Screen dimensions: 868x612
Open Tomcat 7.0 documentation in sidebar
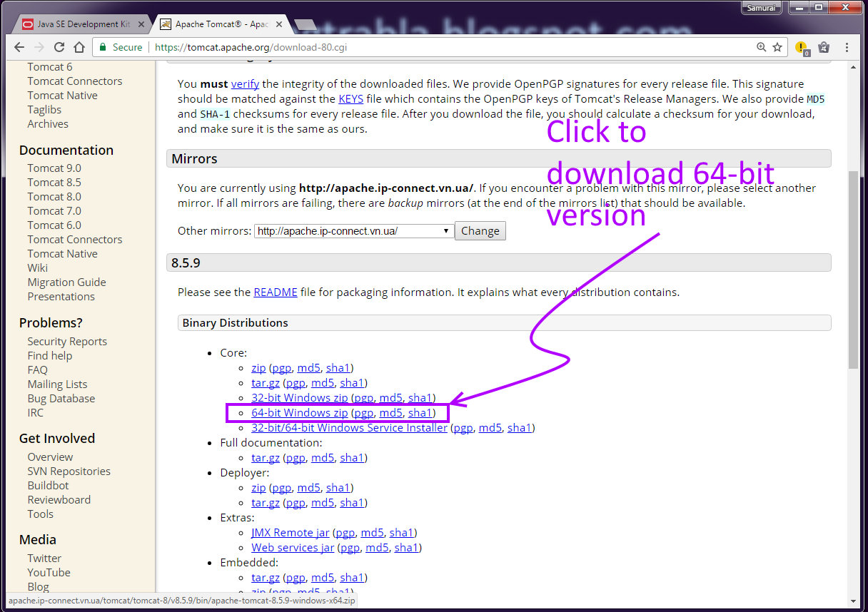click(x=54, y=211)
